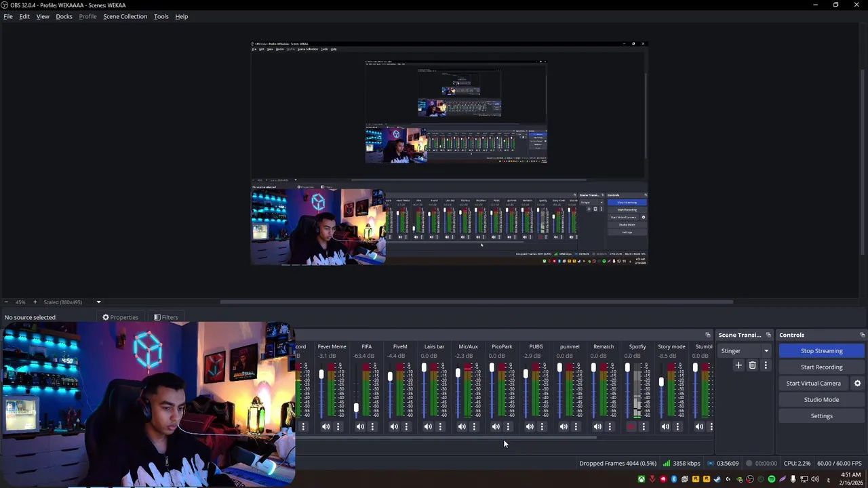The image size is (868, 488).
Task: Zoom in the preview with plus icon
Action: [x=35, y=302]
